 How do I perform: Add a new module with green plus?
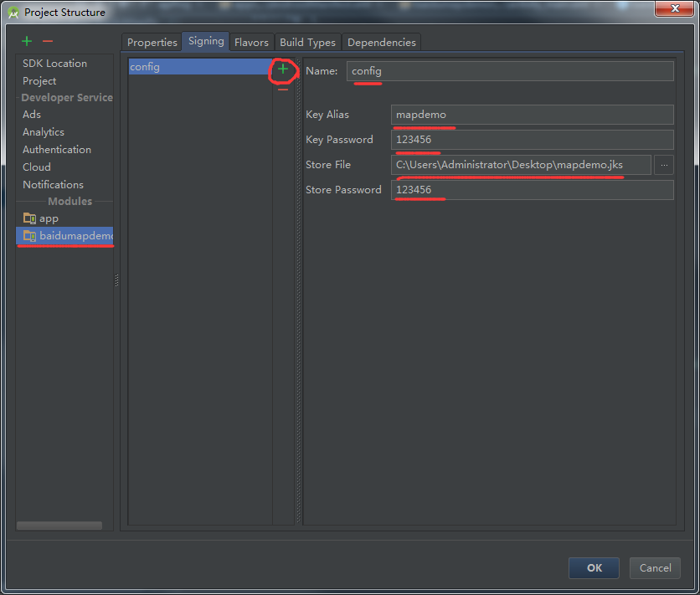pyautogui.click(x=27, y=42)
